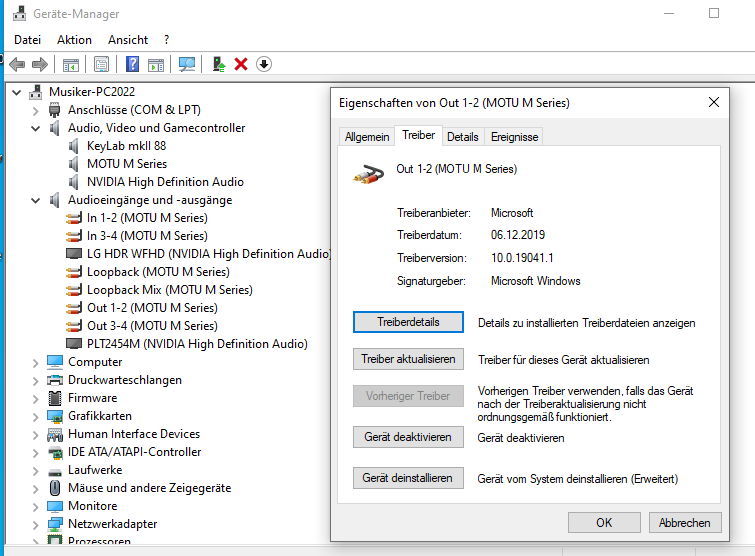Click the KeyLab mkII 88 speaker icon
This screenshot has height=556, width=755.
coord(73,146)
